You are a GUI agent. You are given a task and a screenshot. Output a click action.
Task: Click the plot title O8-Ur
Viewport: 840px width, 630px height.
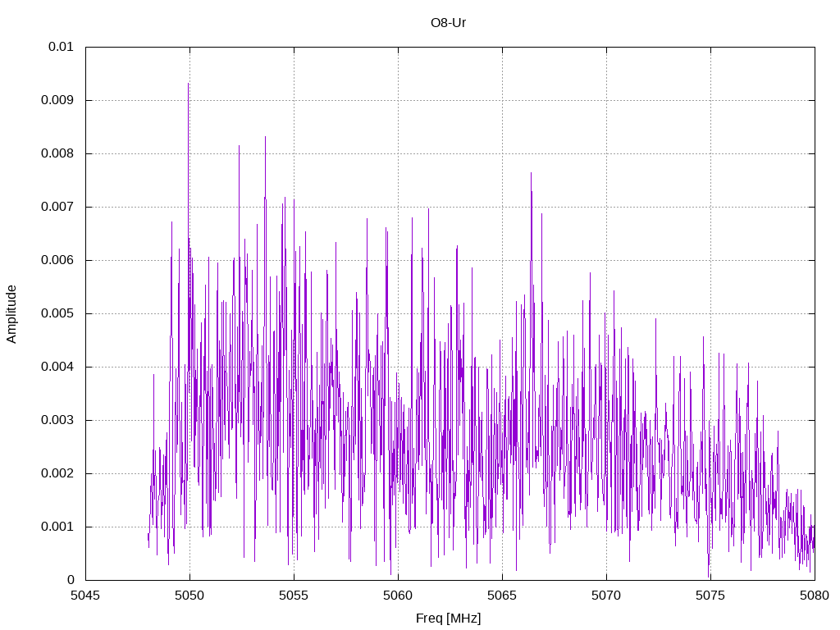coord(448,23)
